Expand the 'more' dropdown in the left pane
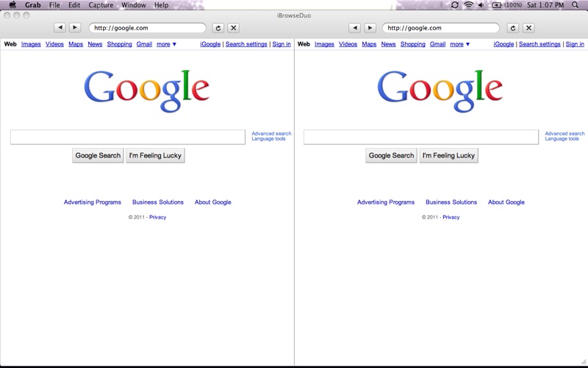Image resolution: width=588 pixels, height=368 pixels. pyautogui.click(x=166, y=44)
